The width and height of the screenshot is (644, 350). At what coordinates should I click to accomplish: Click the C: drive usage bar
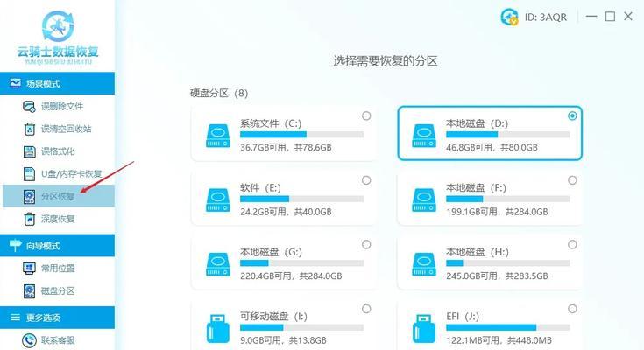pyautogui.click(x=302, y=135)
